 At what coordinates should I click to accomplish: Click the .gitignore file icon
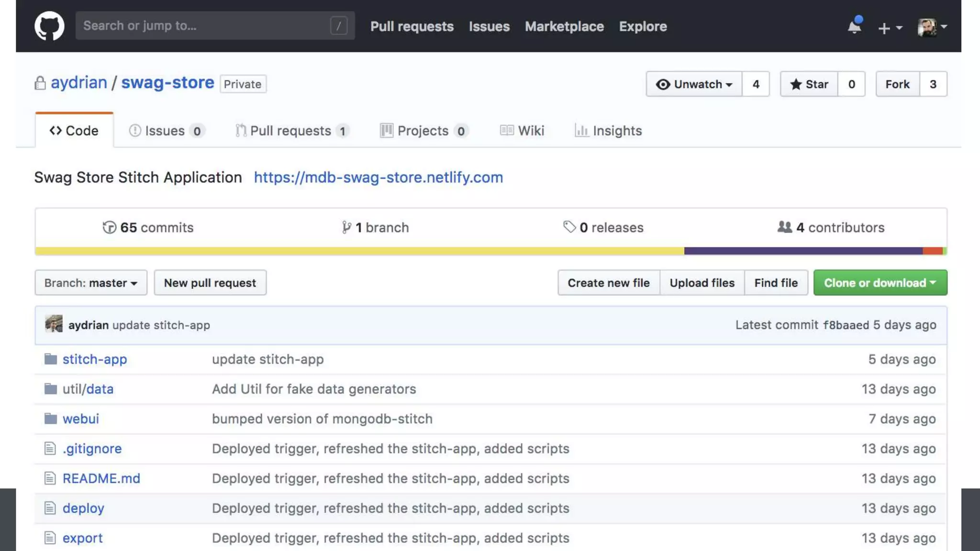(50, 448)
